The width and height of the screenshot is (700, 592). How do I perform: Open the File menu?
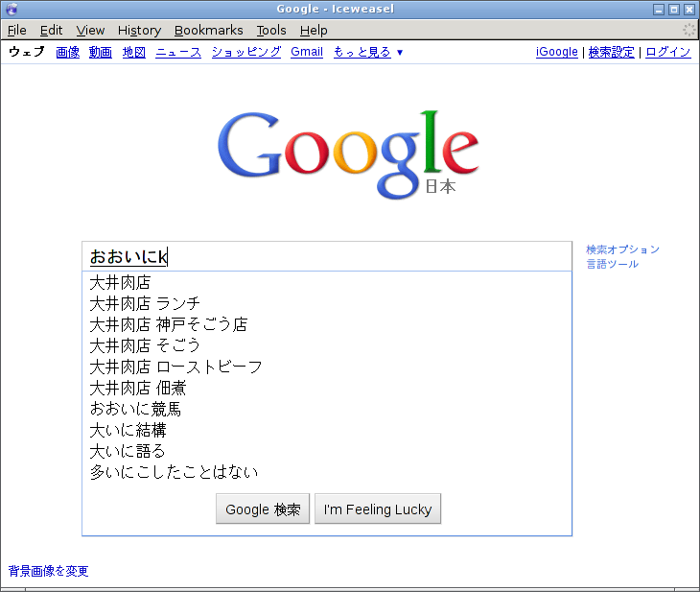pyautogui.click(x=17, y=30)
